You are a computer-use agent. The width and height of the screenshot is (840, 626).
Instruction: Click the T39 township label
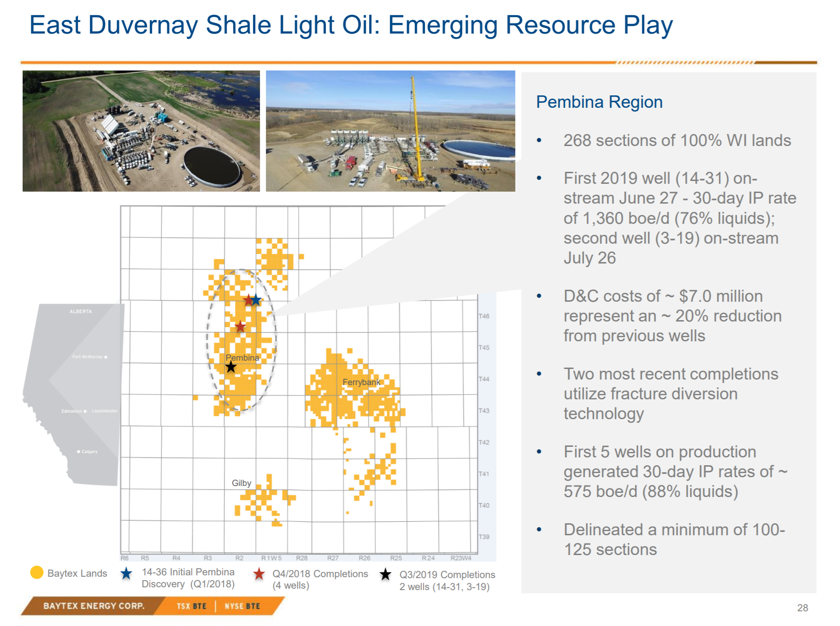[484, 537]
